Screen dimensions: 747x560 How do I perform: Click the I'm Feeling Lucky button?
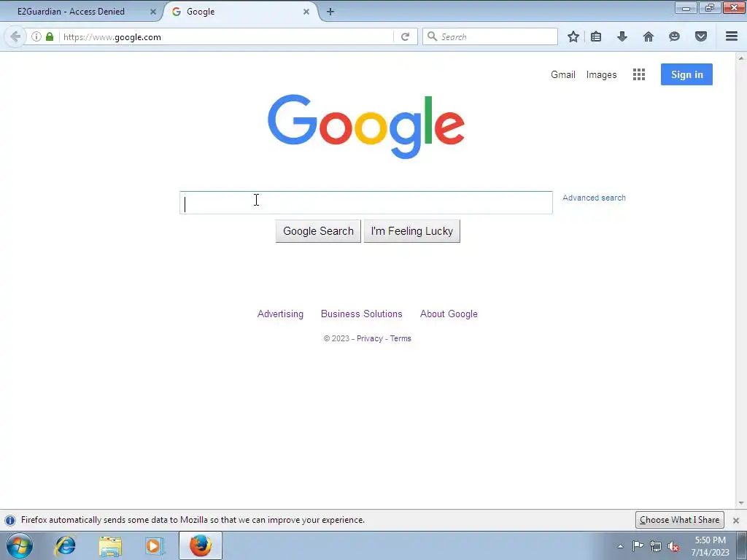[411, 231]
